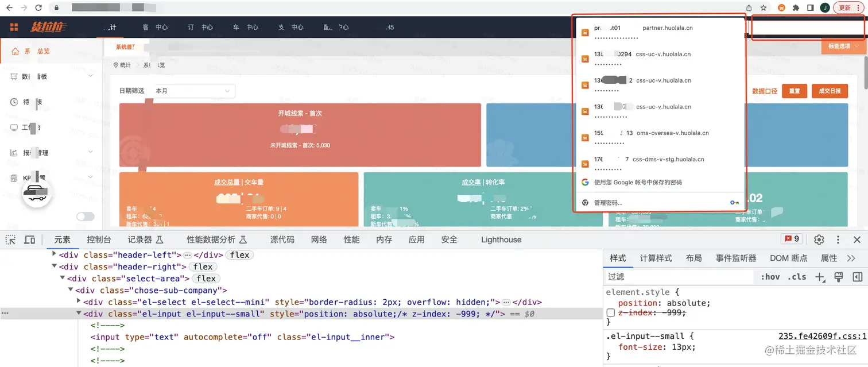Expand the 报表管理 sidebar chevron
868x367 pixels.
pyautogui.click(x=91, y=152)
